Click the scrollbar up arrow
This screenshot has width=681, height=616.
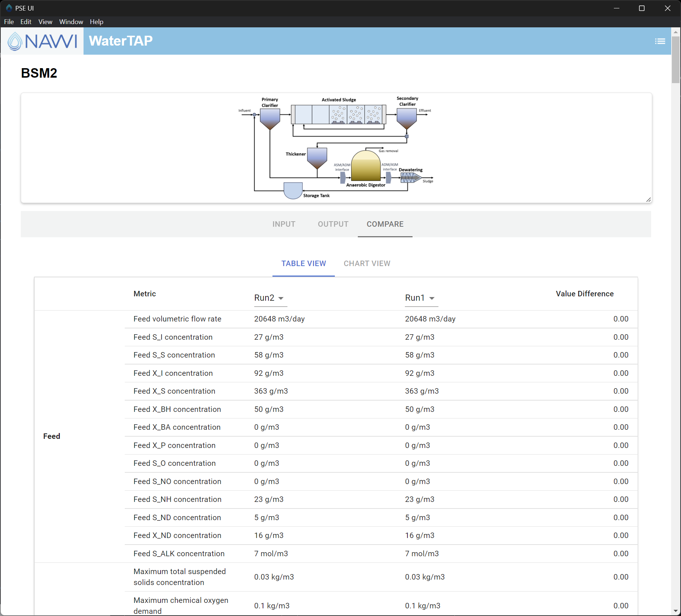coord(676,32)
